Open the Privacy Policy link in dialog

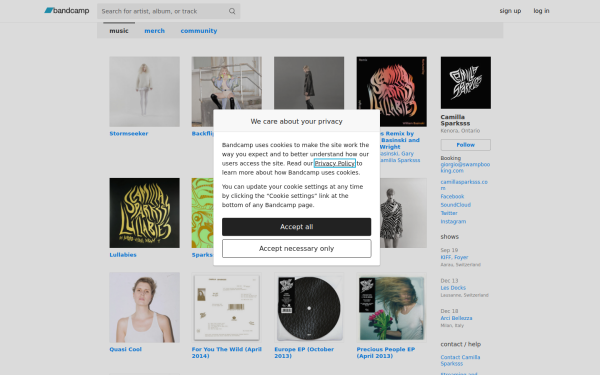coord(335,163)
